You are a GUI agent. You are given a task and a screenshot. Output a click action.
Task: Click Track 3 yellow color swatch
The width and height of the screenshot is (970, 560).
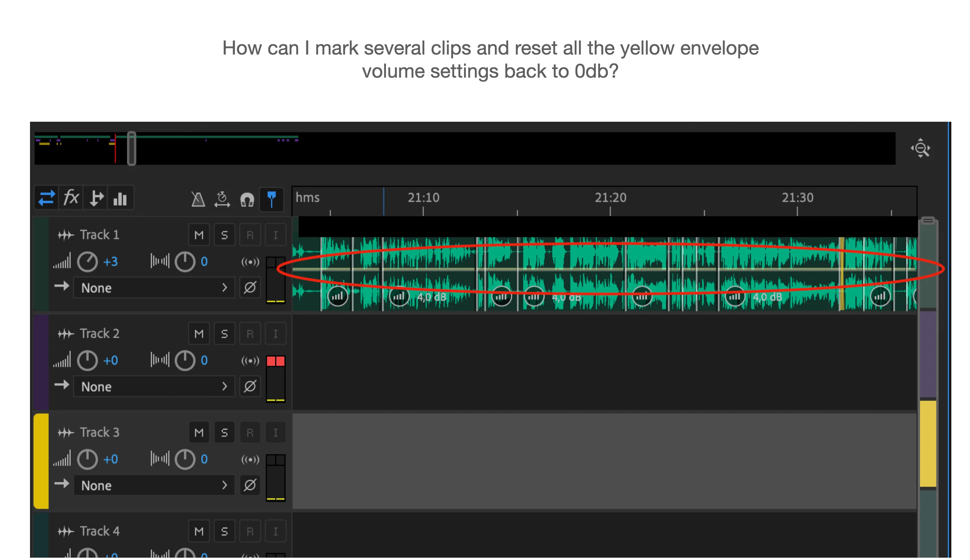(41, 461)
